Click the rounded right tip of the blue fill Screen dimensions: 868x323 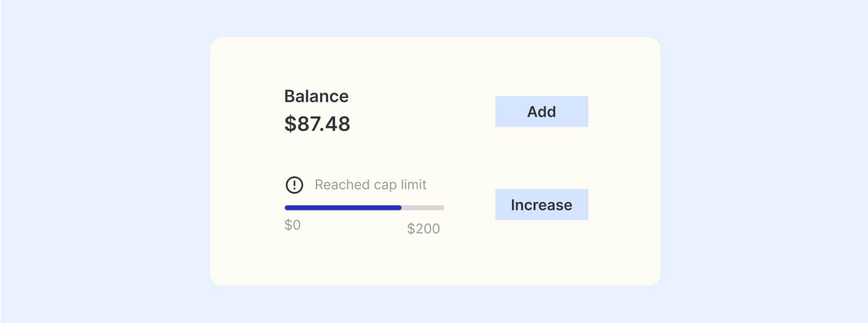tap(400, 207)
